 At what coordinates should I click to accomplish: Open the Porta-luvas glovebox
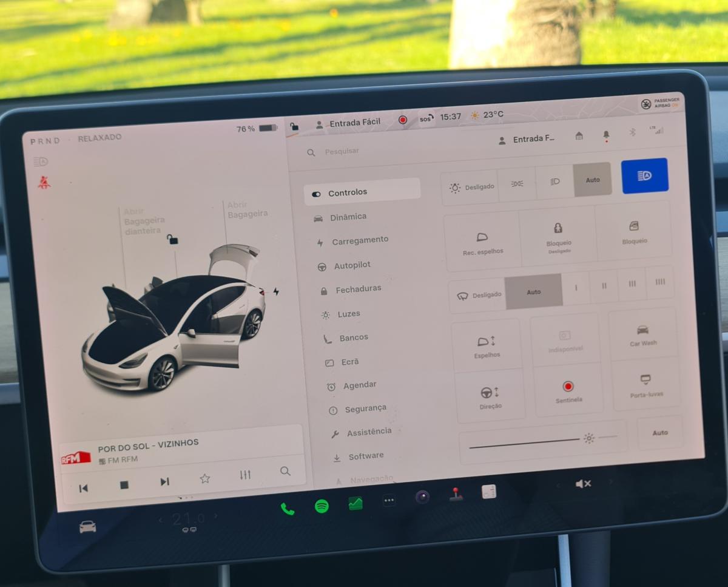tap(646, 385)
